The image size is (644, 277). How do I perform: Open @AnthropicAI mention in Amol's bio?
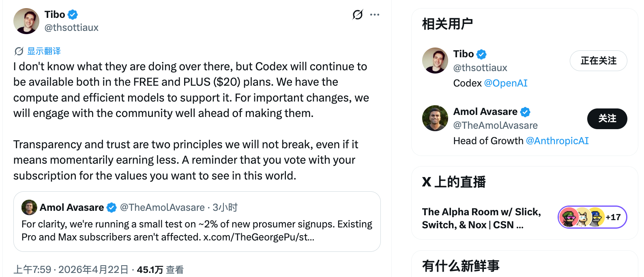pos(557,141)
